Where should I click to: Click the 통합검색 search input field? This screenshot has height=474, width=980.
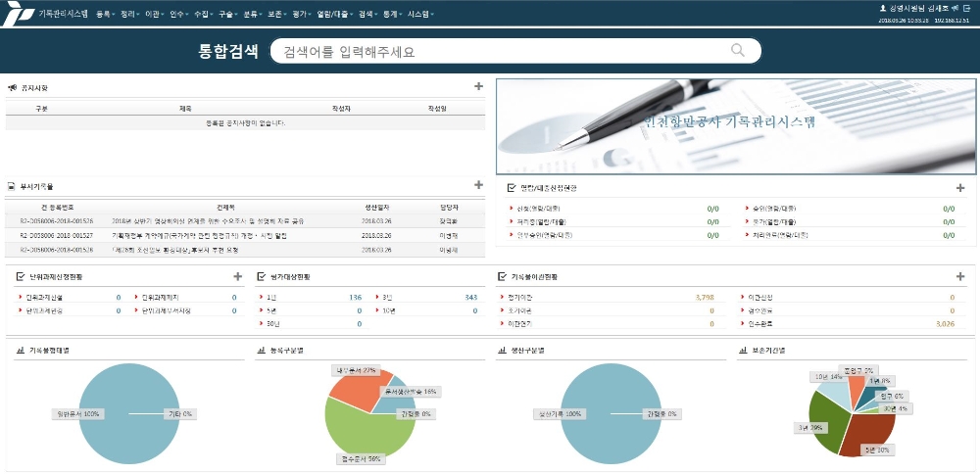click(515, 51)
